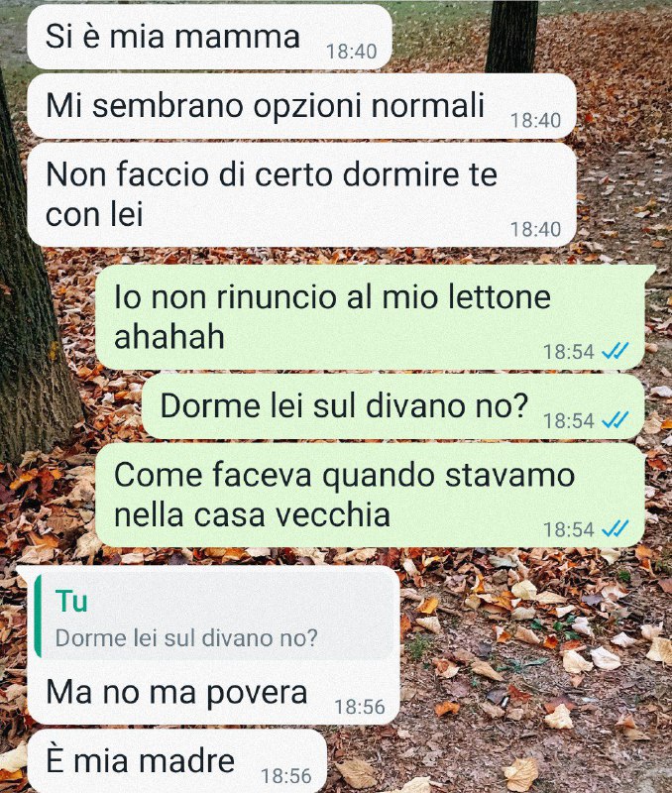Image resolution: width=672 pixels, height=793 pixels.
Task: Tap 18:40 timestamp under 'con lei'
Action: coord(535,230)
